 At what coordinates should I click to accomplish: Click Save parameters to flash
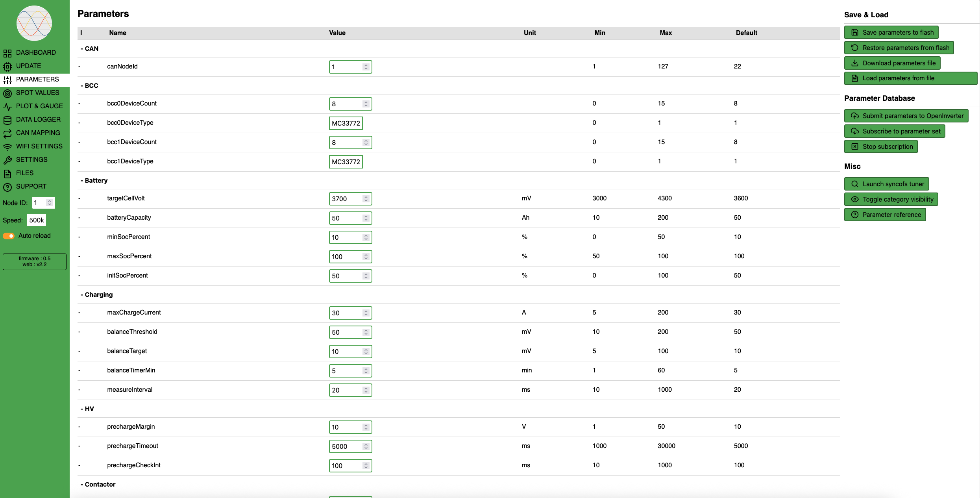[x=891, y=32]
